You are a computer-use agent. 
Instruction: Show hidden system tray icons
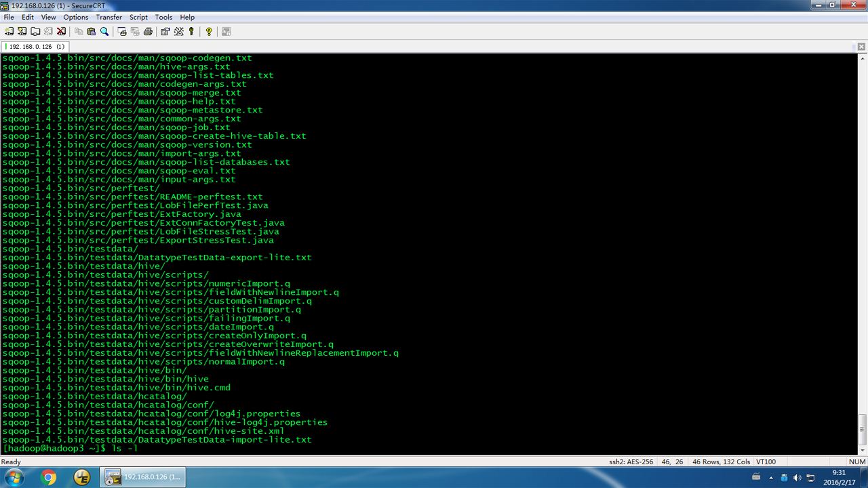(x=770, y=478)
